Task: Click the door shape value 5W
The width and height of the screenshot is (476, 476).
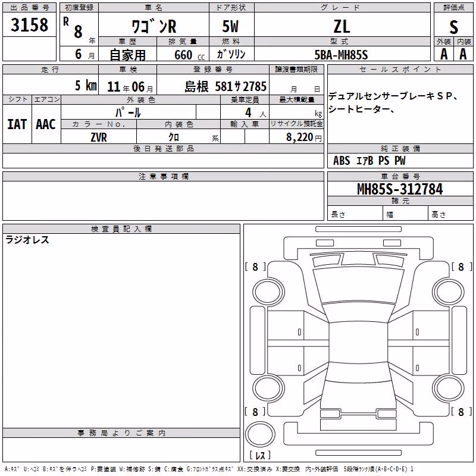Action: 230,26
